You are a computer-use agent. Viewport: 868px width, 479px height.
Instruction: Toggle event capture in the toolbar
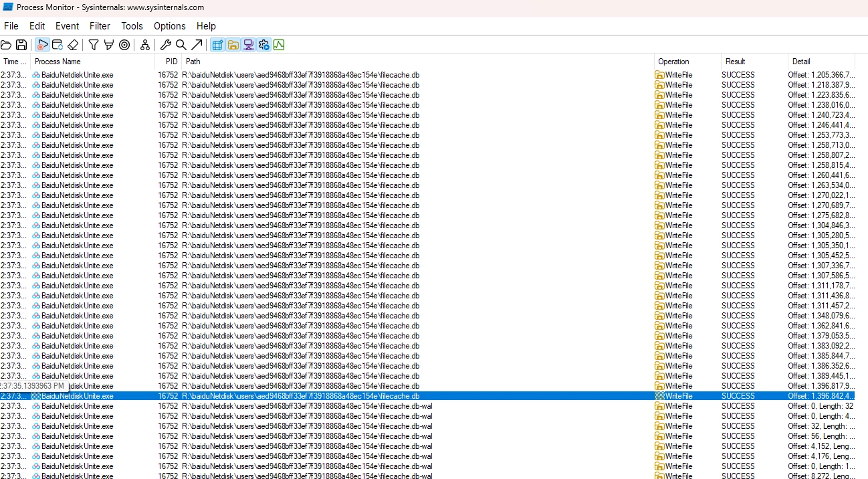click(x=42, y=45)
